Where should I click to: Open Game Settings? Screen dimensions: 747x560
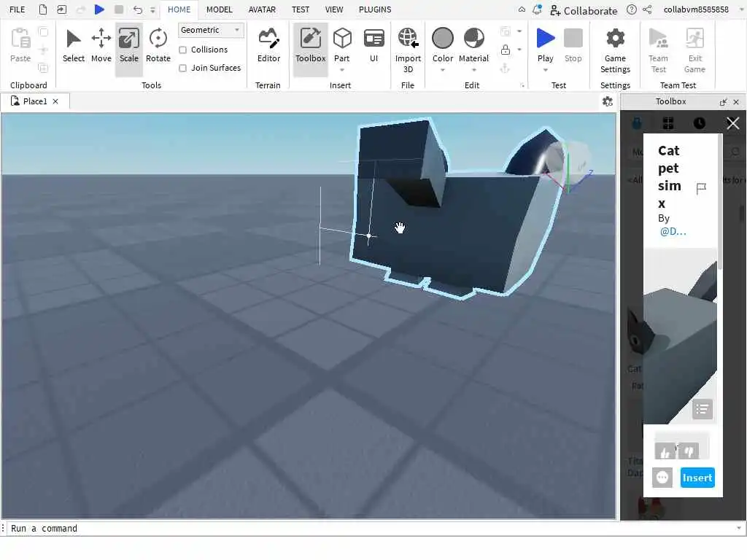tap(615, 50)
